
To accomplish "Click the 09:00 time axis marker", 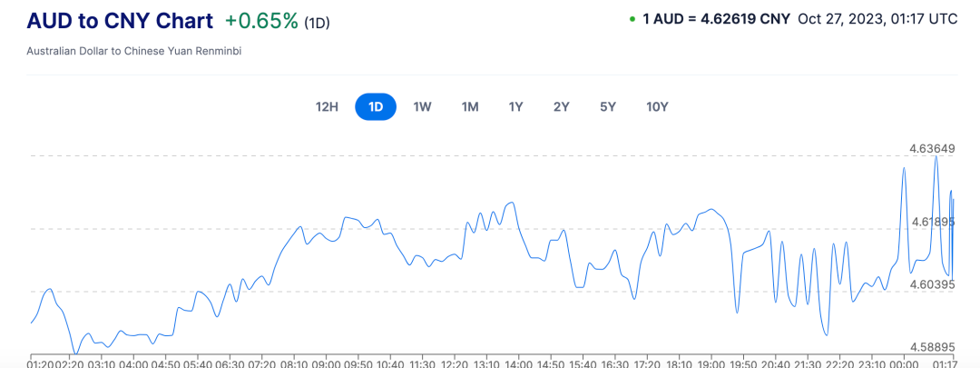I will [x=326, y=363].
